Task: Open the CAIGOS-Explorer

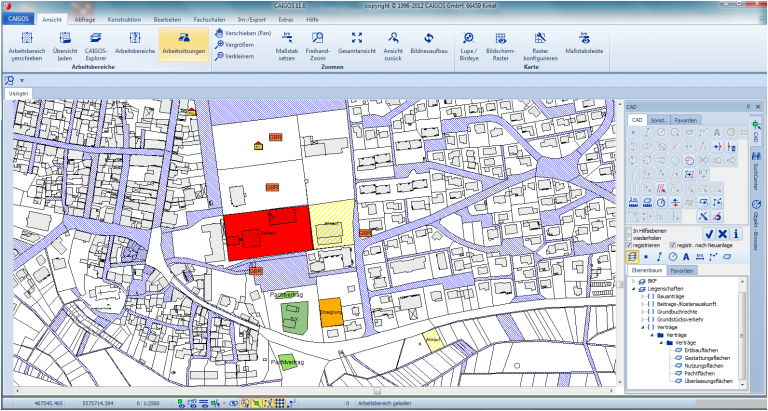Action: 97,42
